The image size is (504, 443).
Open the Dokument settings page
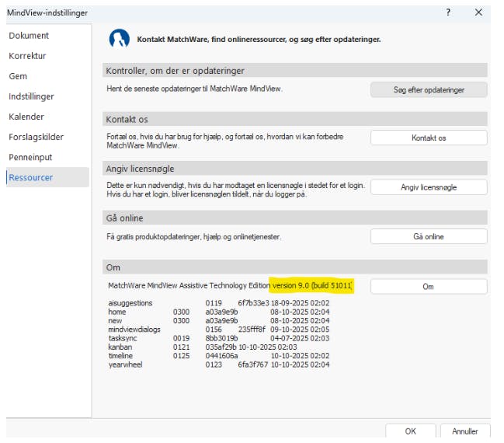pos(29,36)
